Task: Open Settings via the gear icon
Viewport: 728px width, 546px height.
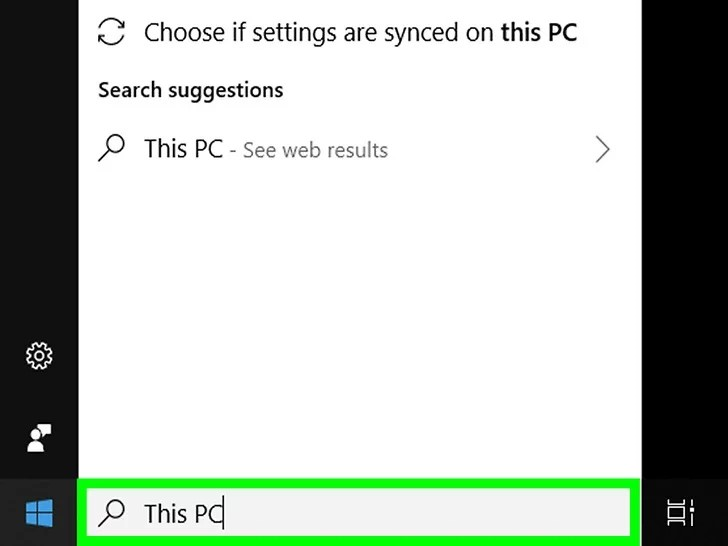Action: click(x=39, y=355)
